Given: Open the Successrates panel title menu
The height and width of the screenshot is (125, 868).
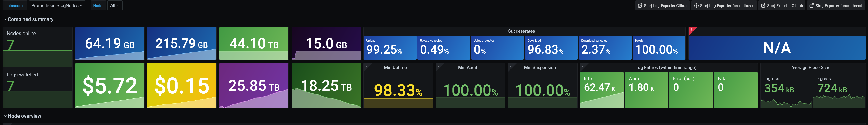Looking at the screenshot, I should coord(521,31).
